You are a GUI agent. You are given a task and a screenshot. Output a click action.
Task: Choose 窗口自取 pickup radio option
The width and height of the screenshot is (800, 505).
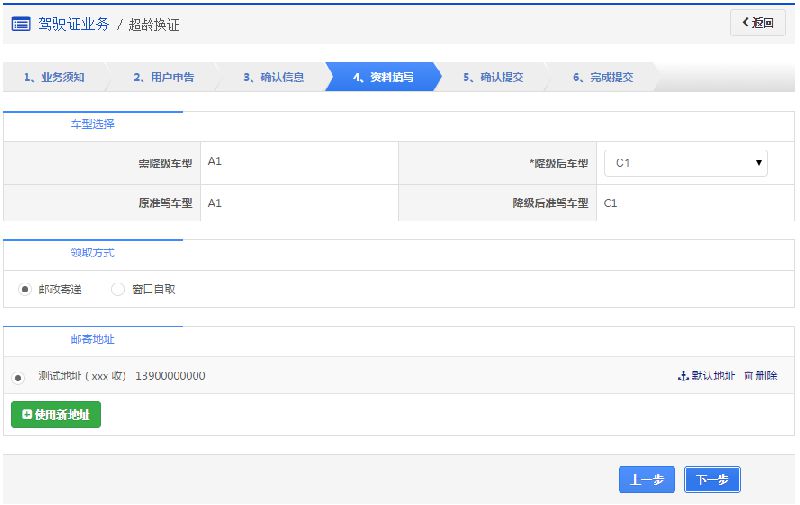point(118,289)
